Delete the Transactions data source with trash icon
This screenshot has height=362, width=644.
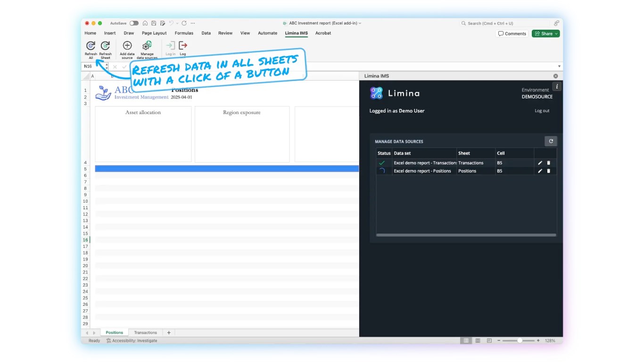pyautogui.click(x=548, y=163)
